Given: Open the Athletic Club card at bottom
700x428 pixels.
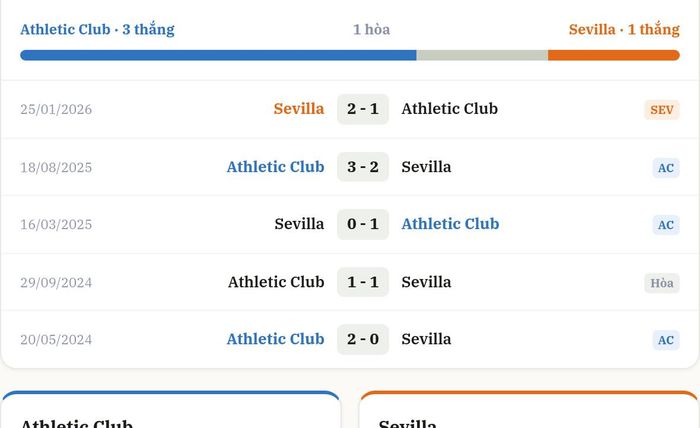Looking at the screenshot, I should point(171,410).
